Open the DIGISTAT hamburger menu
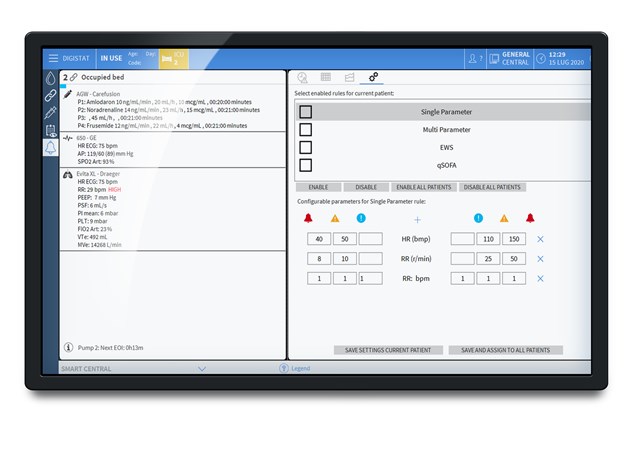Viewport: 640px width, 456px height. pyautogui.click(x=53, y=59)
